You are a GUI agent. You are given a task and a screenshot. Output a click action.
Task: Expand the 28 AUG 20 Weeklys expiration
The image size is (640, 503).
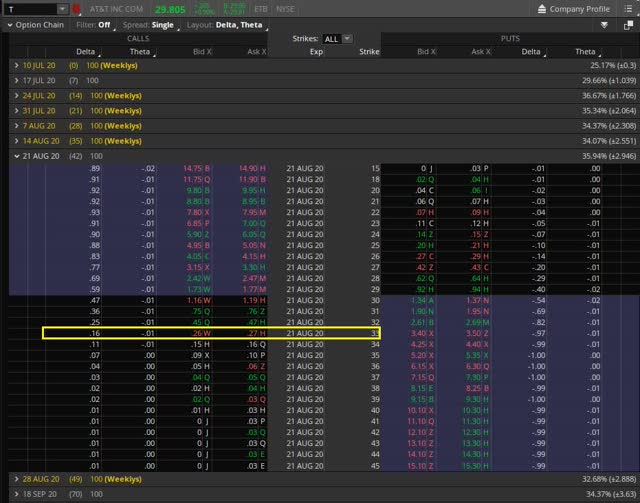[x=16, y=479]
